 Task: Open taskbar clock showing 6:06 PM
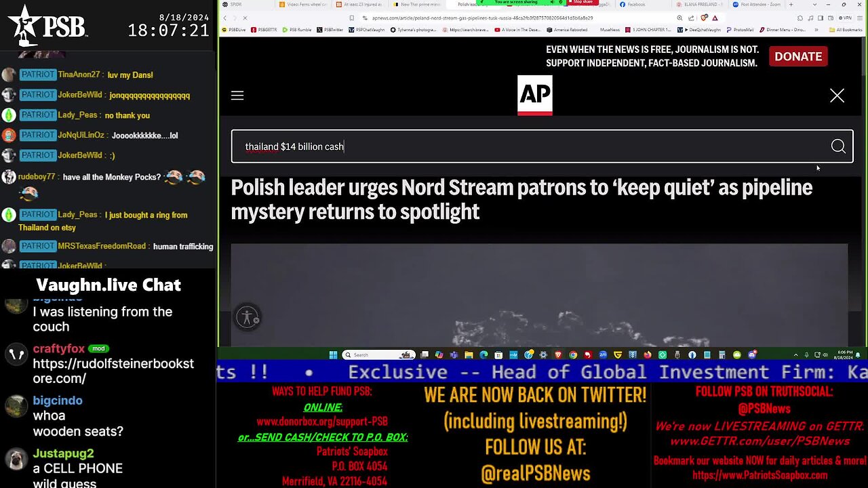tap(845, 354)
